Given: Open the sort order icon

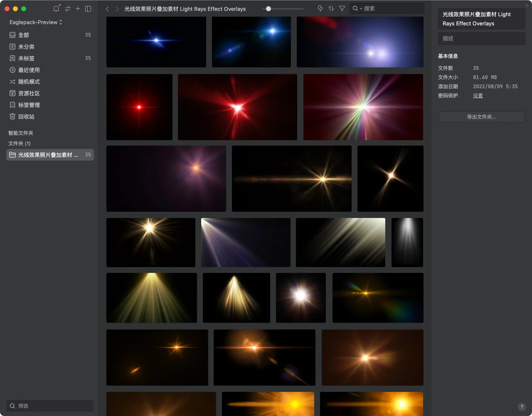Looking at the screenshot, I should coord(331,8).
